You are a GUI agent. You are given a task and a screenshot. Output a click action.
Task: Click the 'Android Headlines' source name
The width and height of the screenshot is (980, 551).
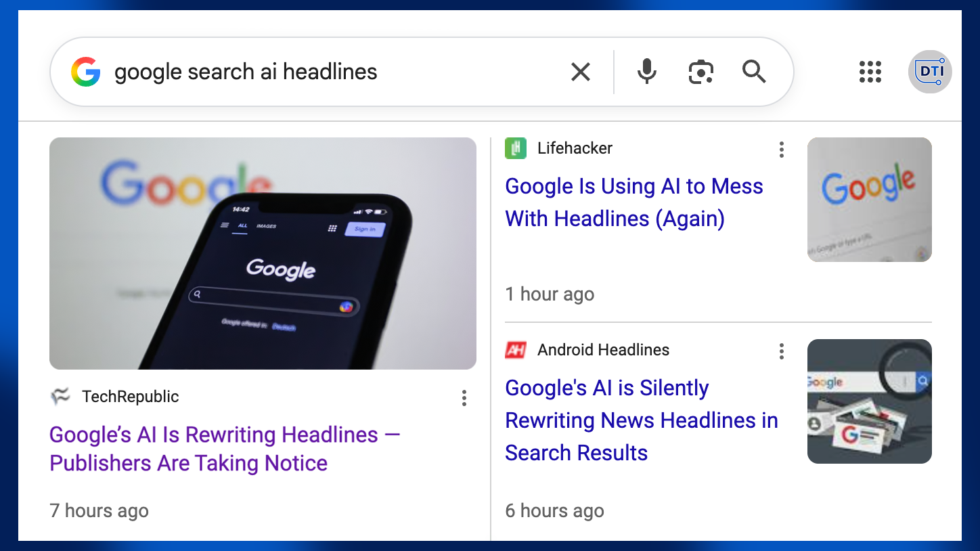(604, 350)
